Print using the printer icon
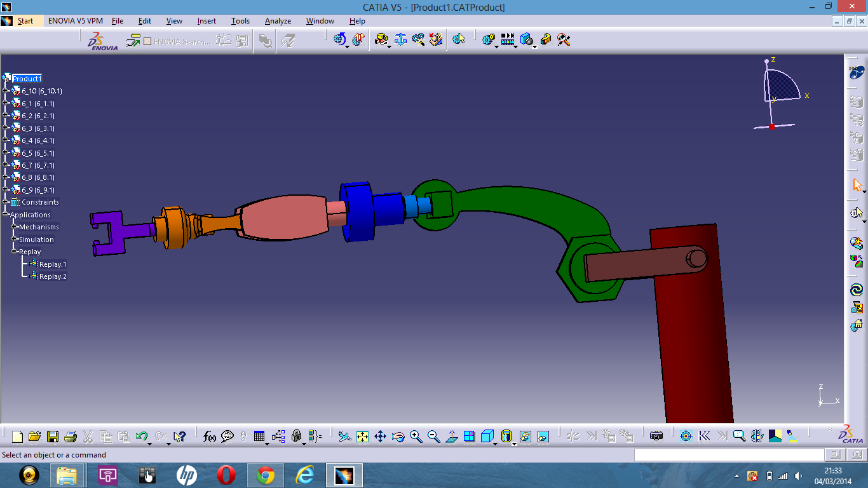The width and height of the screenshot is (868, 488). click(x=71, y=437)
